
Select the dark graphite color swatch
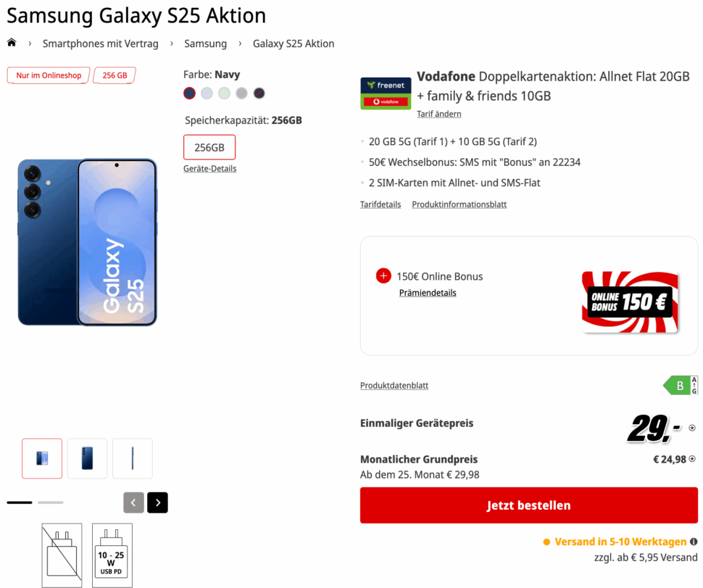(x=259, y=93)
